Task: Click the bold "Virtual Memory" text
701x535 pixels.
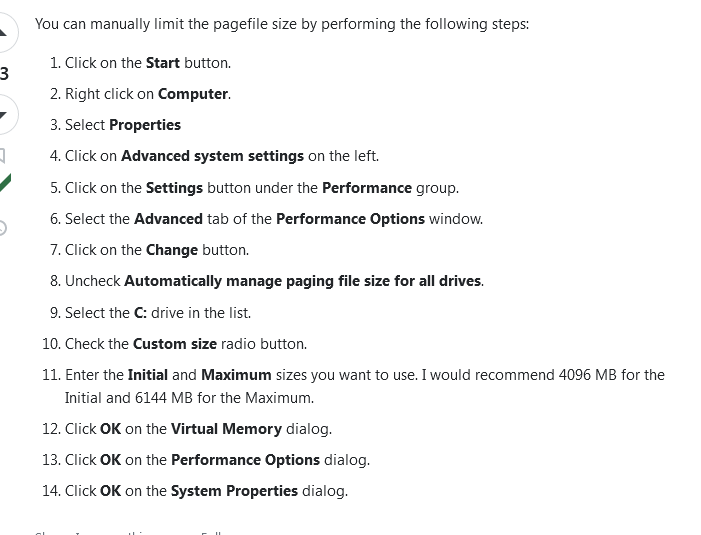Action: click(226, 429)
